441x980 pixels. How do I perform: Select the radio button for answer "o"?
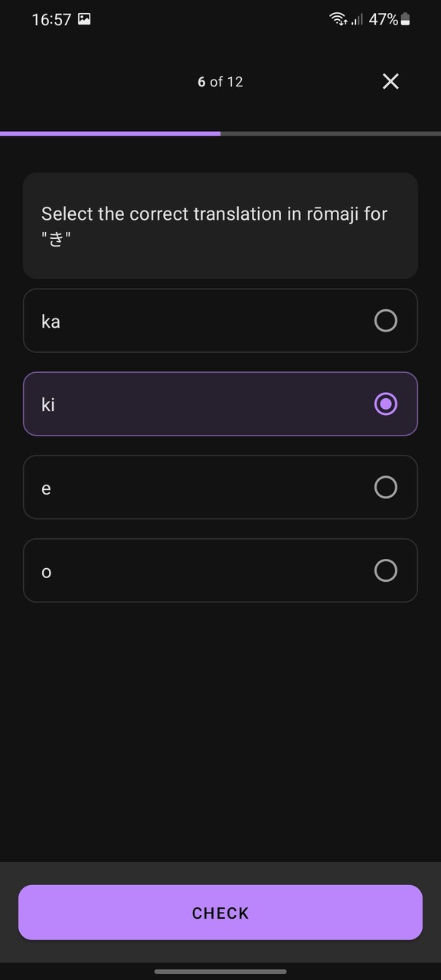point(386,570)
